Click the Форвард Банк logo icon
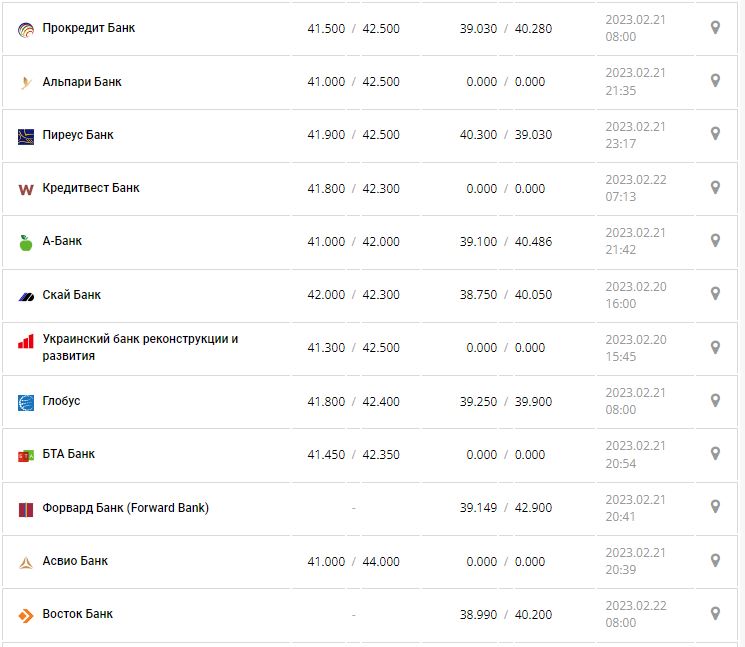745x647 pixels. click(x=26, y=509)
